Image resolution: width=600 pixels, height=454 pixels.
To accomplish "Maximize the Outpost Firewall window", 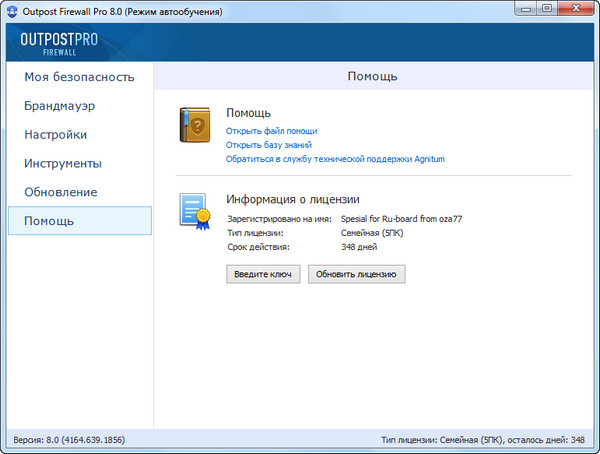I will [547, 10].
